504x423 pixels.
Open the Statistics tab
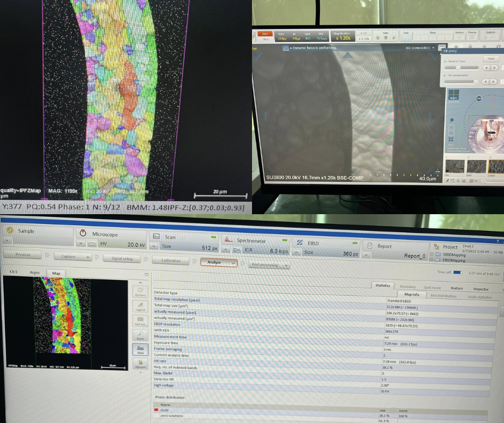382,285
